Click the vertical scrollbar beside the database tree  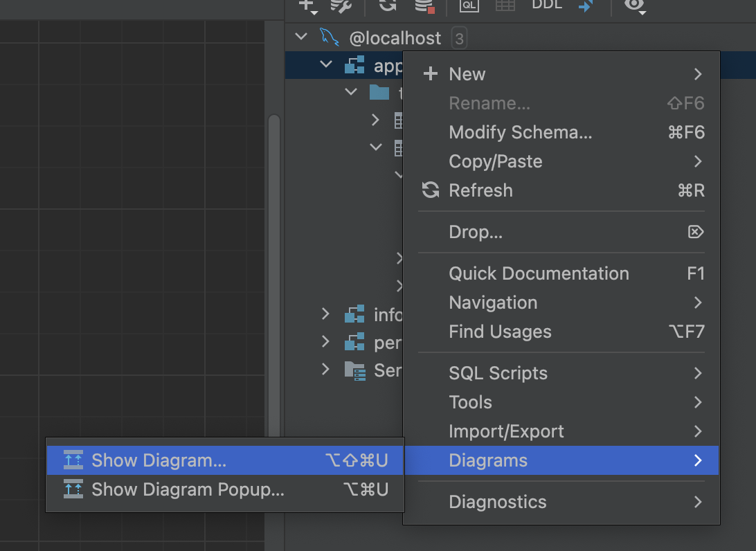pos(274,275)
